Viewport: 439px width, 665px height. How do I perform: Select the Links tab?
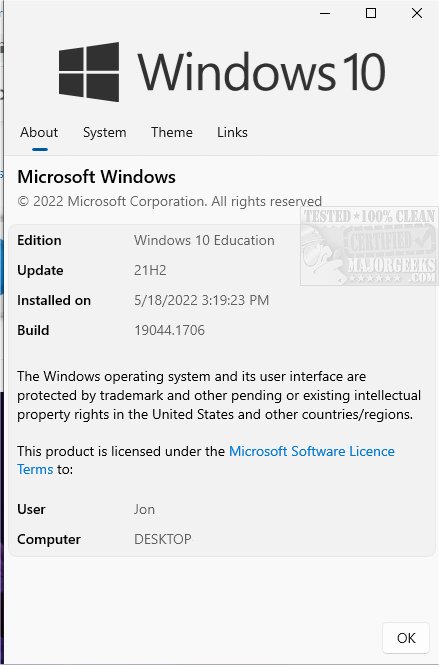click(232, 132)
